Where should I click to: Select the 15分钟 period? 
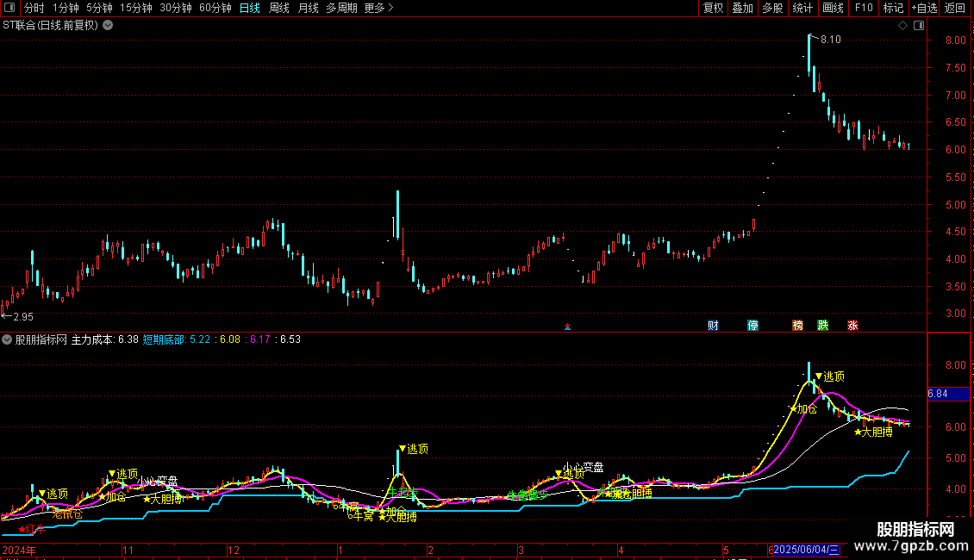(x=136, y=8)
